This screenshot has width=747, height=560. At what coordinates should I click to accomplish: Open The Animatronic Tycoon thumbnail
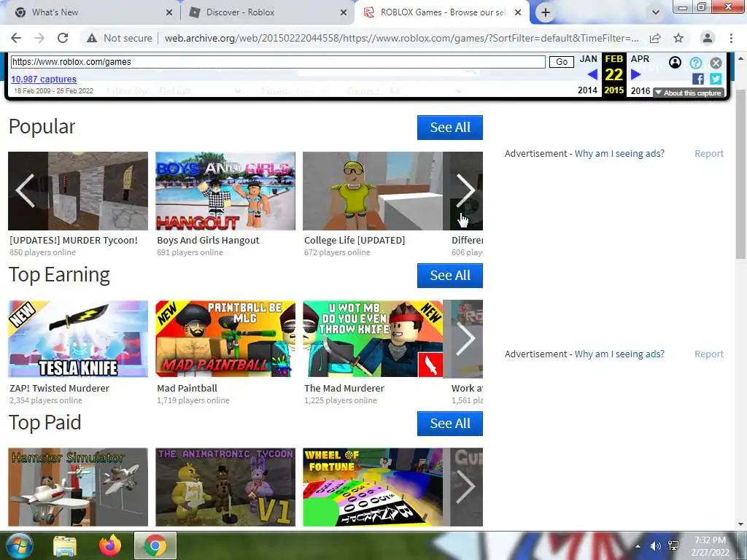coord(225,486)
